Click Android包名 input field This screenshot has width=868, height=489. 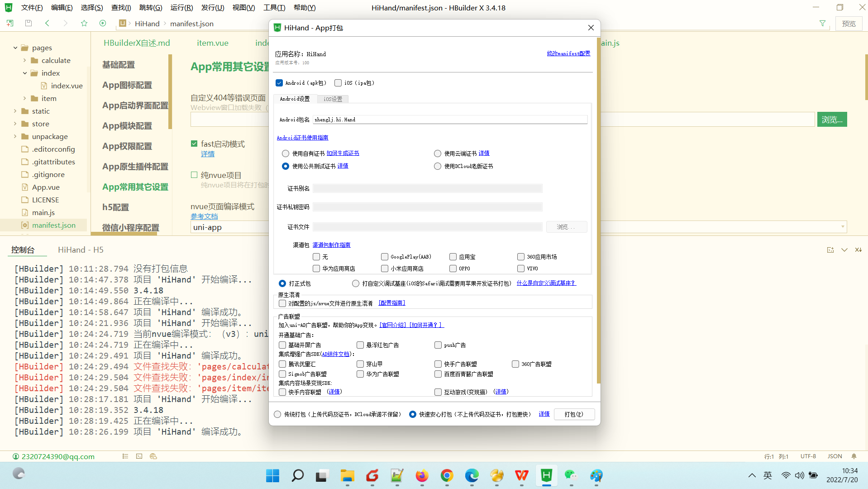click(450, 120)
